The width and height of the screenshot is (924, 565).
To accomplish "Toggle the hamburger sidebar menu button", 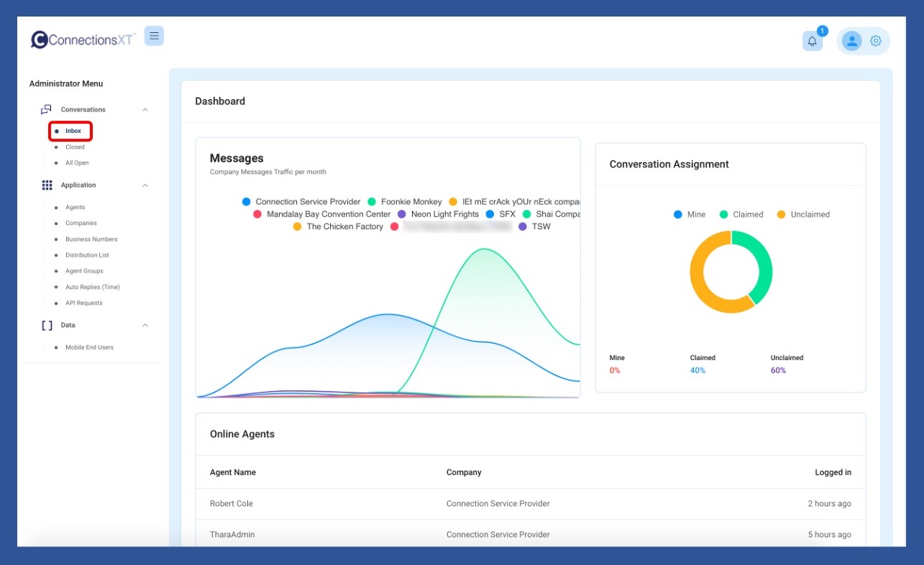I will click(x=154, y=36).
